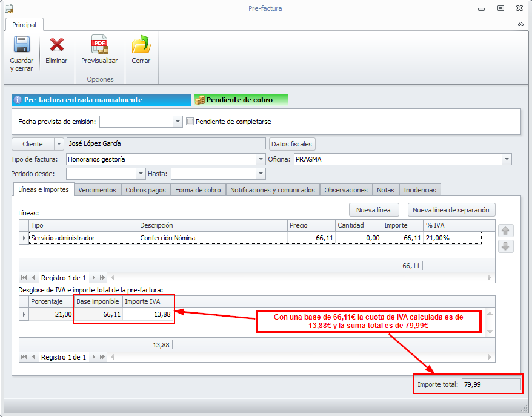Switch to the Vencimientos tab
The width and height of the screenshot is (532, 417).
pos(98,190)
